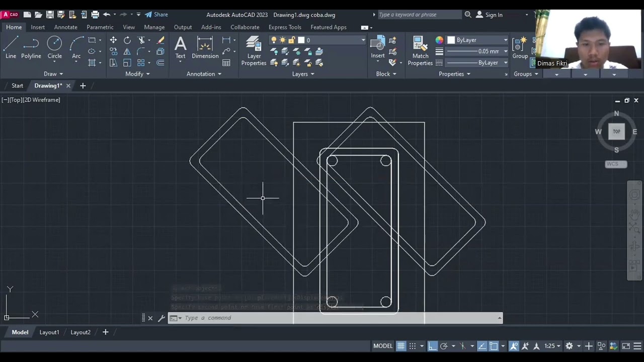Viewport: 644px width, 362px height.
Task: Open the Annotate ribbon tab
Action: coord(66,27)
